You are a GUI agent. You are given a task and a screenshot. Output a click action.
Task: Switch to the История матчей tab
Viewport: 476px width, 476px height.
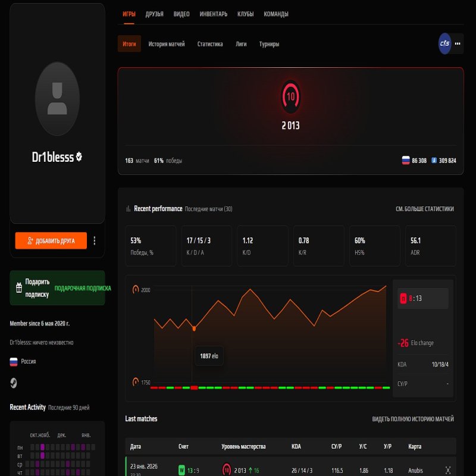point(168,43)
